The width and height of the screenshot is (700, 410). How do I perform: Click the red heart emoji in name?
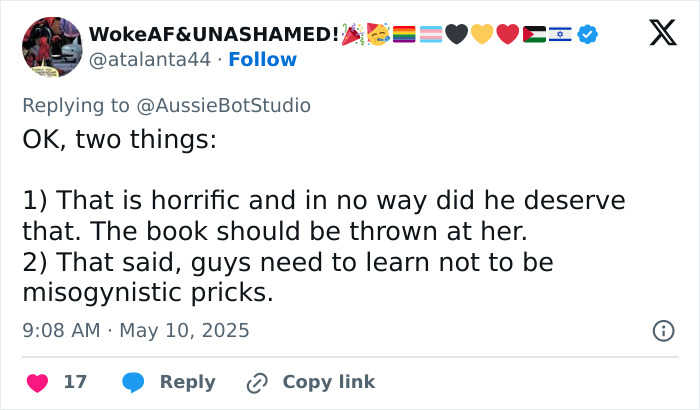pyautogui.click(x=506, y=35)
